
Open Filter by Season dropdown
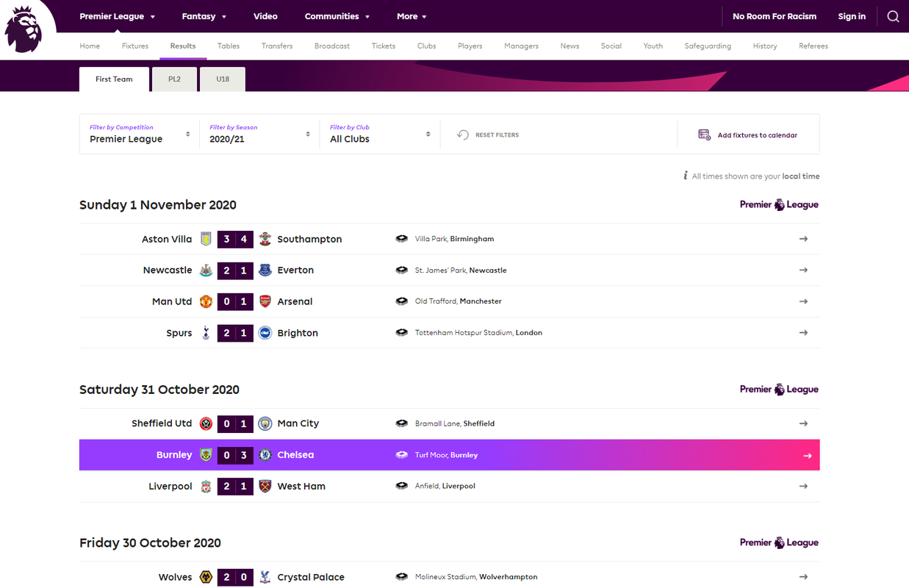pos(260,134)
